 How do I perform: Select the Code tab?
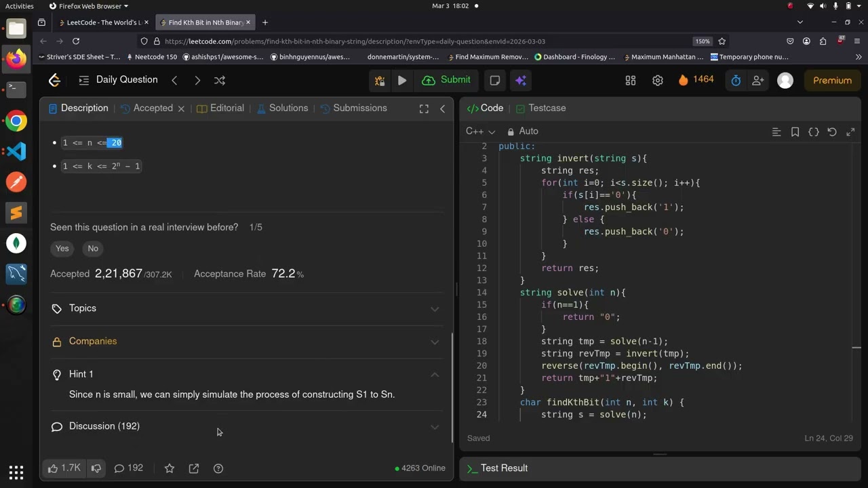tap(486, 108)
